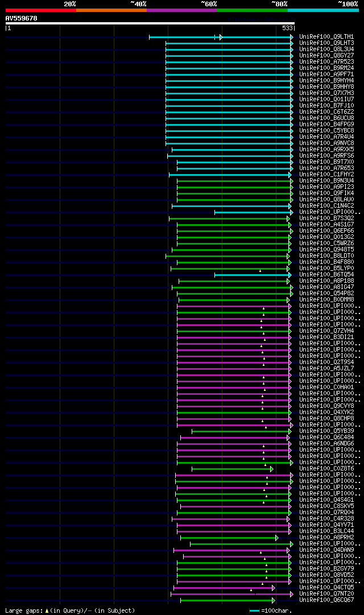Viewport: 364px width, 615px height.
Task: Open hit UniRef100_A7R523
Action: click(326, 62)
